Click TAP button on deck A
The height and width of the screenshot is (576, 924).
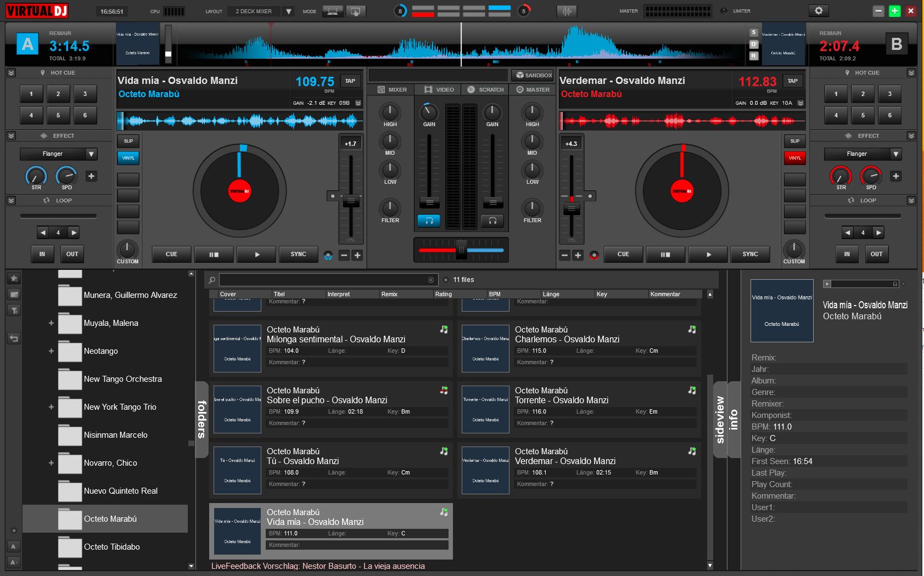[350, 81]
